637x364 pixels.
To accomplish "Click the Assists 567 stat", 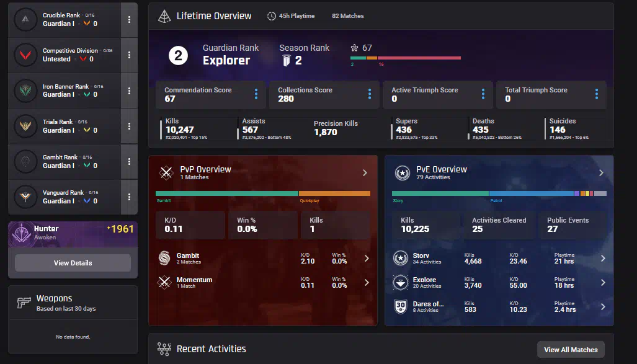I will 264,129.
